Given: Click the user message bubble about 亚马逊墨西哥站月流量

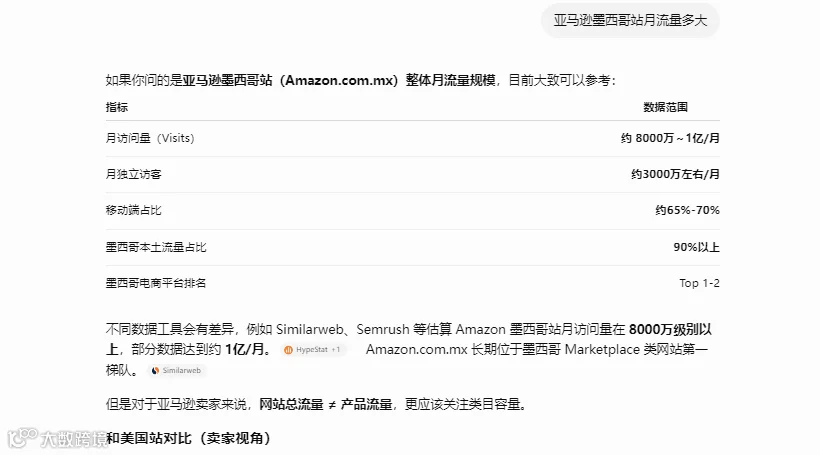Looking at the screenshot, I should point(630,20).
